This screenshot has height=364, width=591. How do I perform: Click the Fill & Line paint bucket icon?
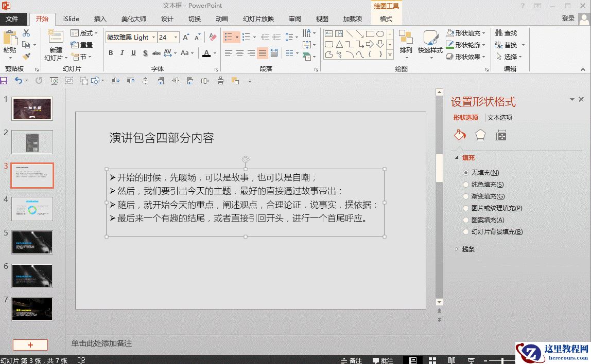460,135
